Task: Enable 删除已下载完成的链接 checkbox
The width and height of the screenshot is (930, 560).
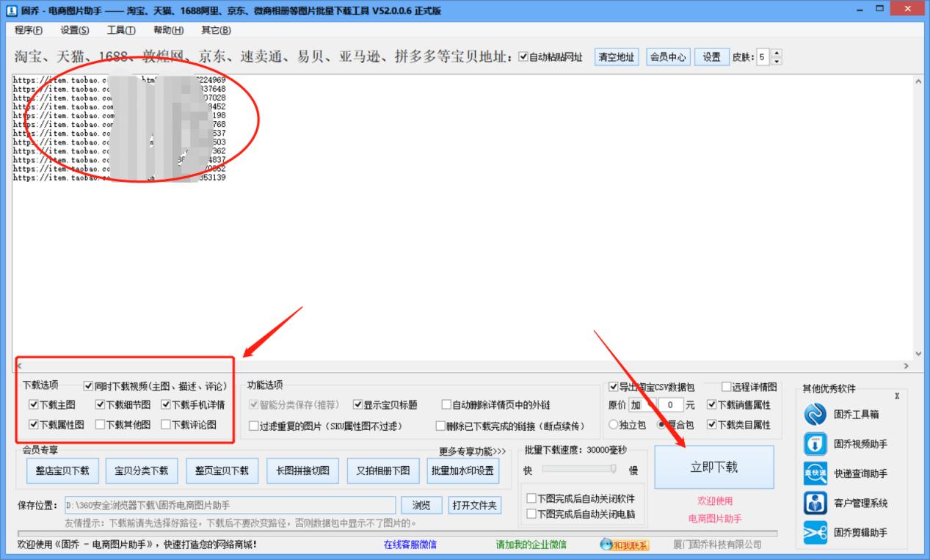Action: click(x=440, y=426)
